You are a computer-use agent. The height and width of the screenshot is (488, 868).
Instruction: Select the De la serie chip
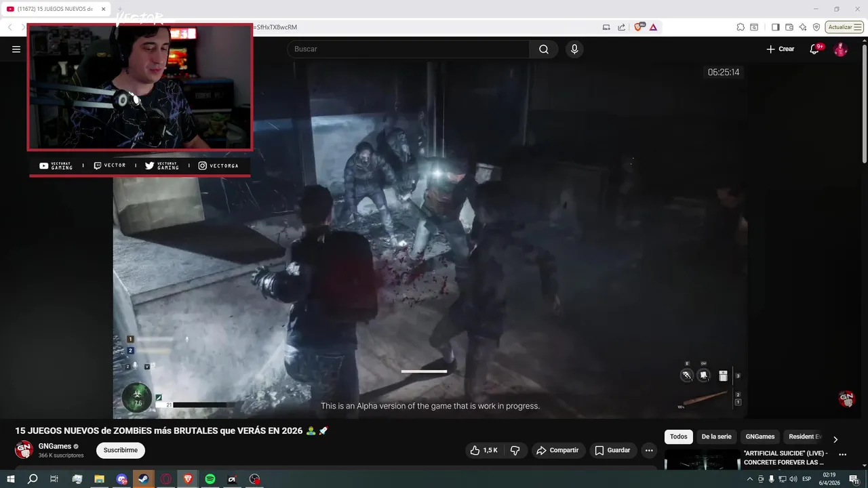(716, 436)
